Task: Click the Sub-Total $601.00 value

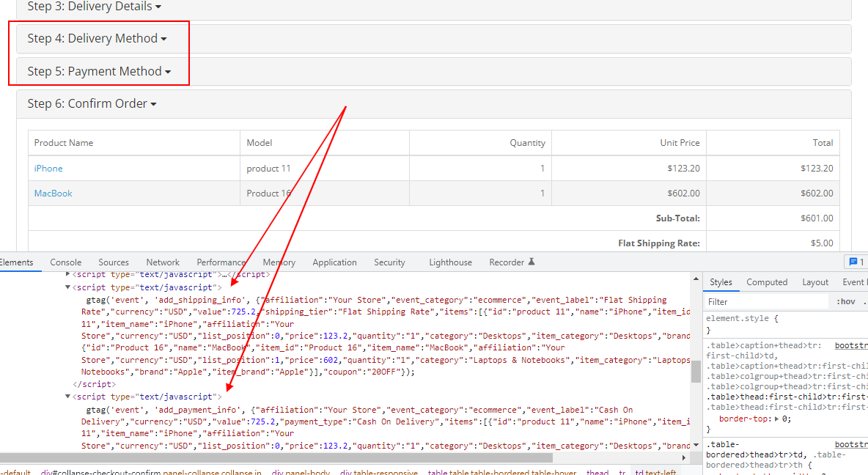Action: pyautogui.click(x=817, y=218)
